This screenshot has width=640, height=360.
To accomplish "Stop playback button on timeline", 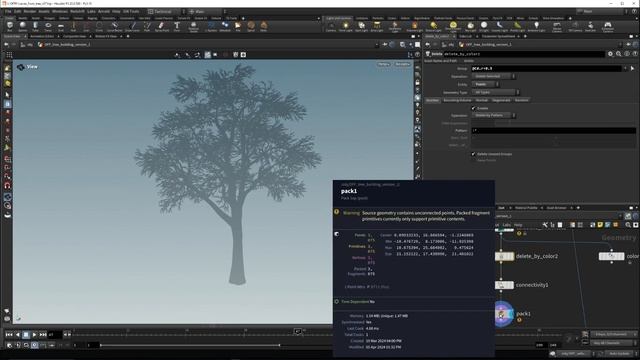I will (26, 334).
